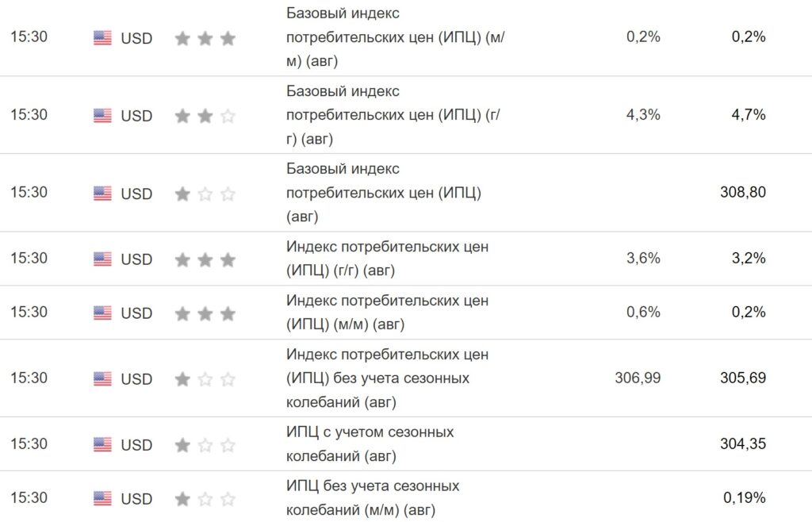Viewport: 812px width, 522px height.
Task: Click the US flag in Базовый ИПЦ (г/г) row
Action: pyautogui.click(x=102, y=116)
